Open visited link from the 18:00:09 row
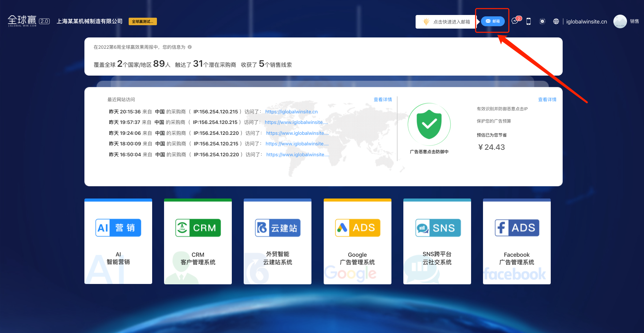644x333 pixels. (297, 144)
